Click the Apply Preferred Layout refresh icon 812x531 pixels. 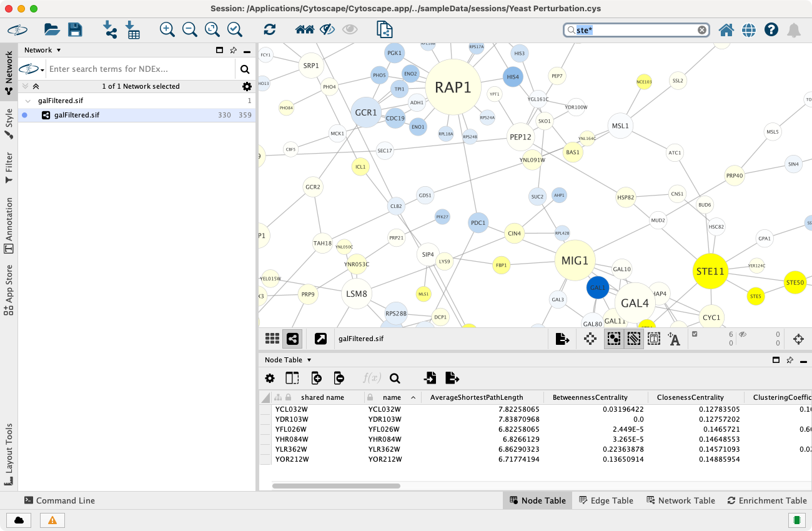click(269, 29)
